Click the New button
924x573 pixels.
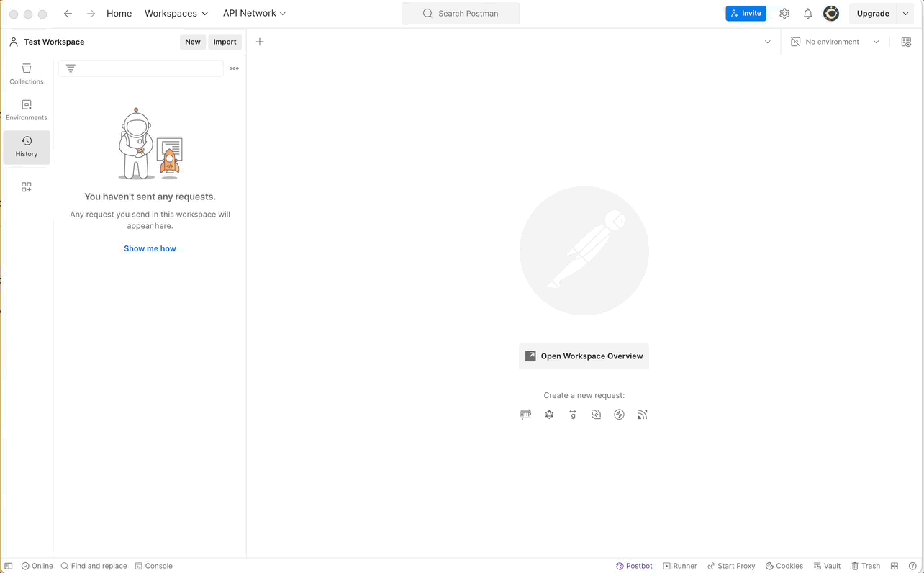coord(193,42)
